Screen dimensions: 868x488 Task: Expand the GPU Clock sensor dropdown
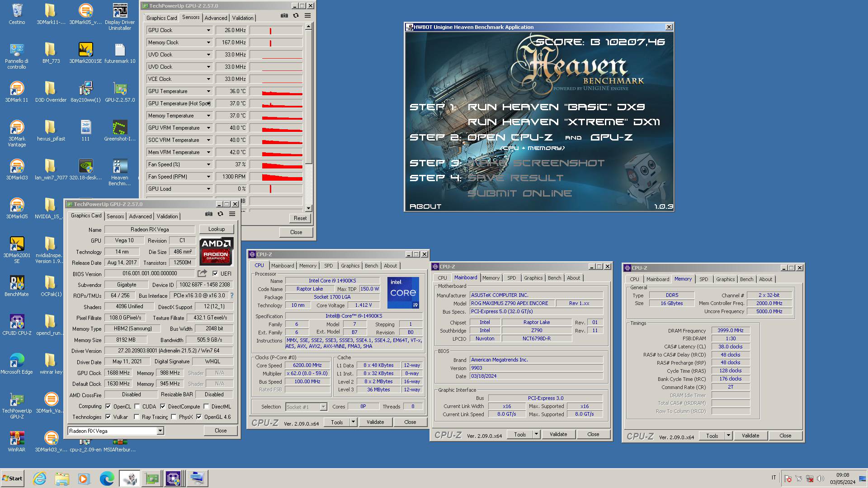point(208,30)
